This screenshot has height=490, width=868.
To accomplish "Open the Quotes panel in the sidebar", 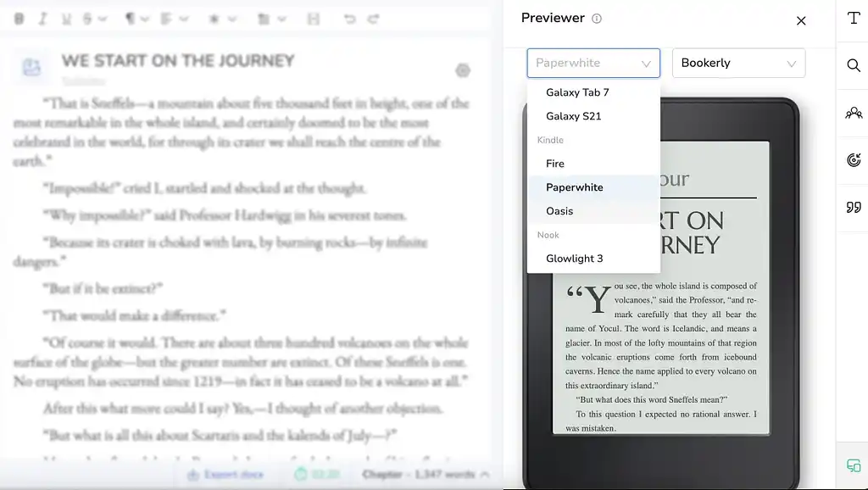I will point(853,207).
